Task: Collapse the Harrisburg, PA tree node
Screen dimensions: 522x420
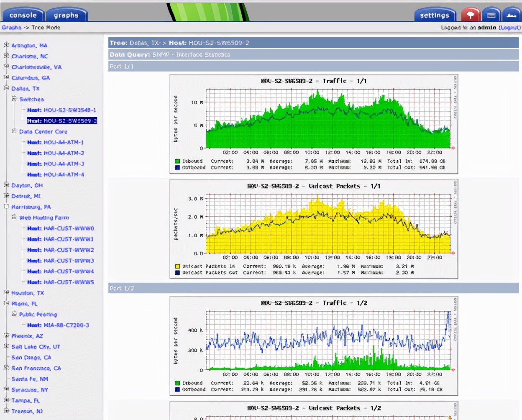Action: point(6,207)
